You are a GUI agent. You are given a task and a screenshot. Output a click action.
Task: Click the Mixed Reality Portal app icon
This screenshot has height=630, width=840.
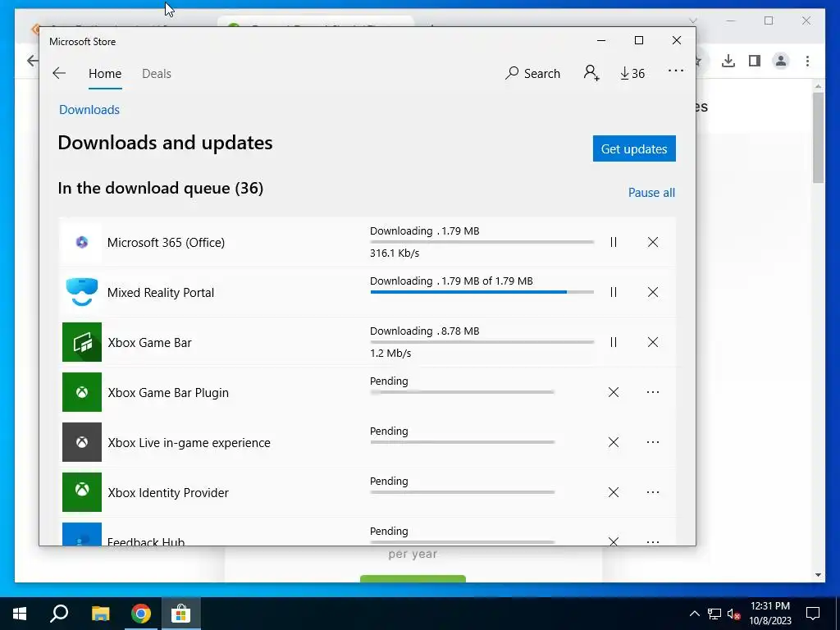(x=82, y=292)
